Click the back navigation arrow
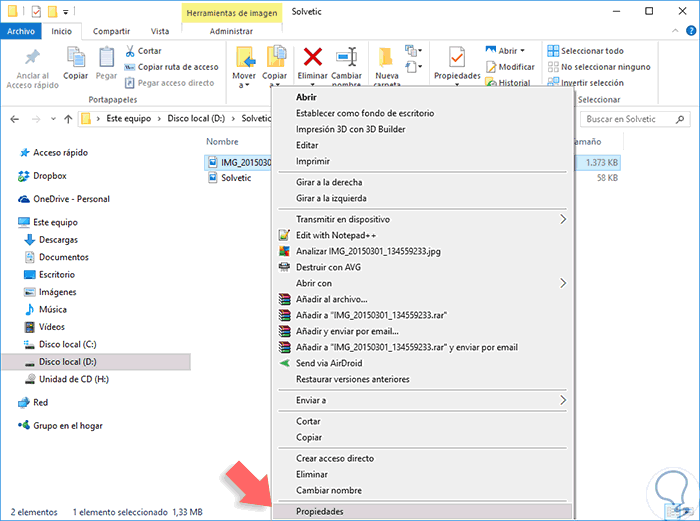The height and width of the screenshot is (521, 700). (15, 119)
